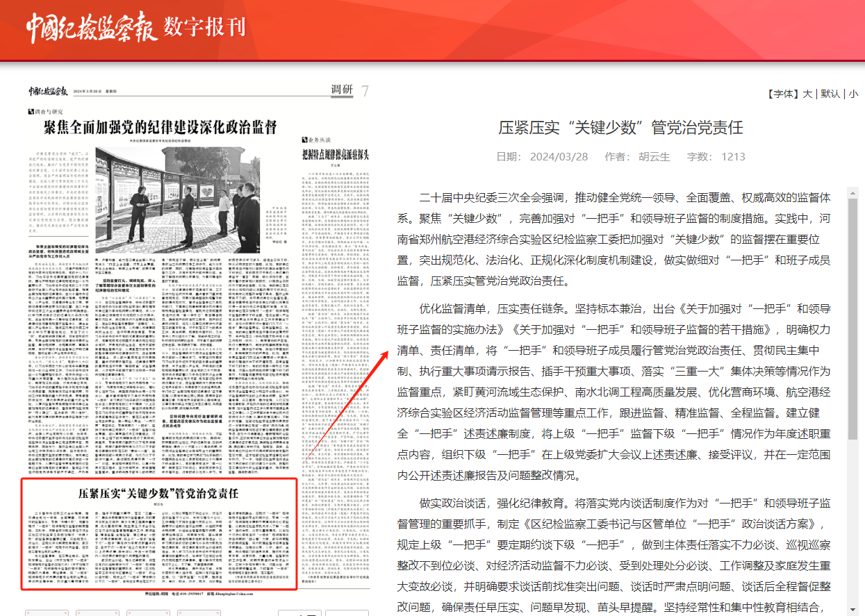
Task: Click the 数字报刊 header title
Action: [205, 28]
